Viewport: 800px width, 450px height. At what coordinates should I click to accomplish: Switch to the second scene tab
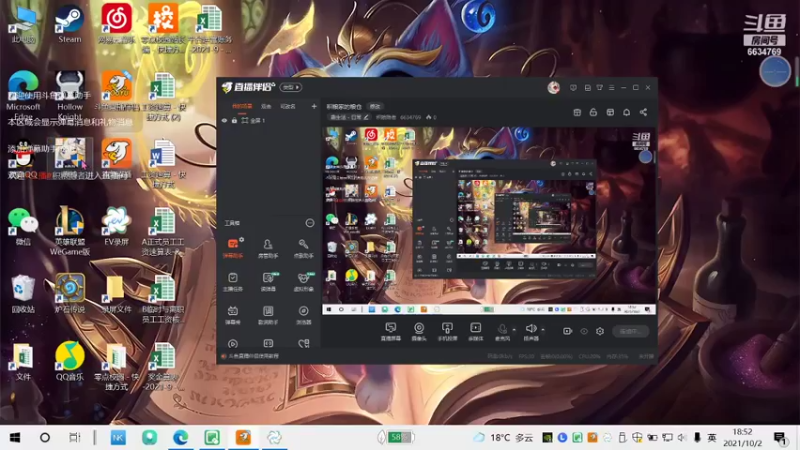tap(266, 106)
